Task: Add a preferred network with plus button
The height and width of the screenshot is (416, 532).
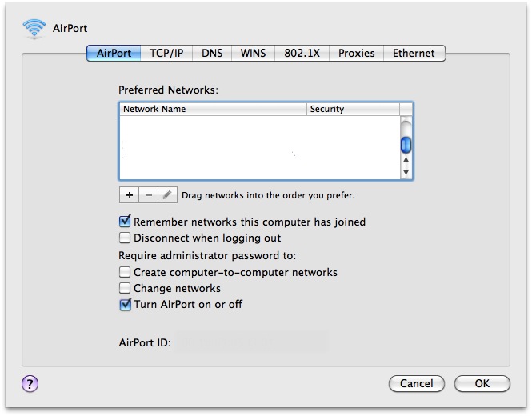Action: (x=129, y=195)
